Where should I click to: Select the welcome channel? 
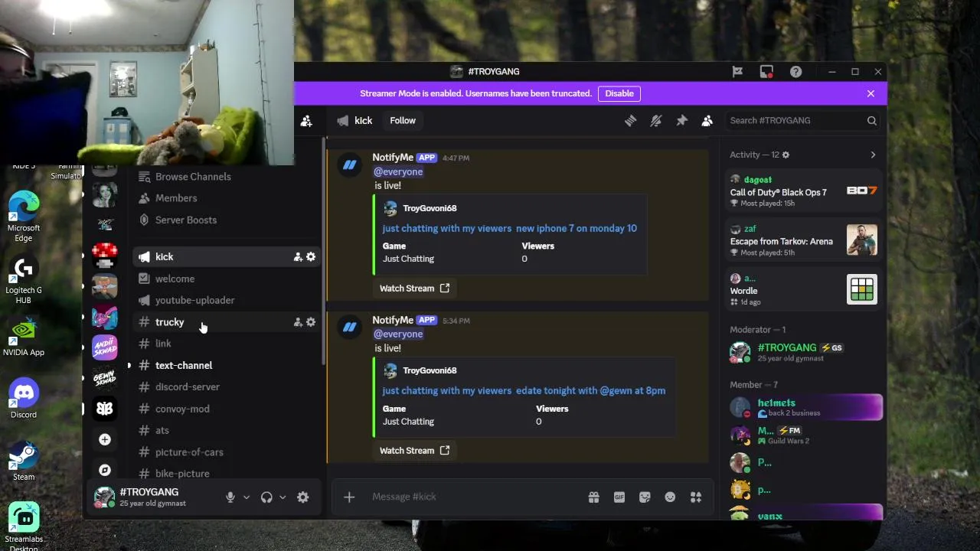click(x=225, y=279)
